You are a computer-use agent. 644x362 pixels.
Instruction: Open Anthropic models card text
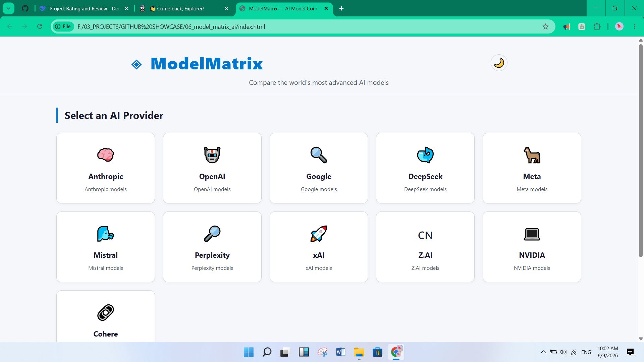(105, 189)
